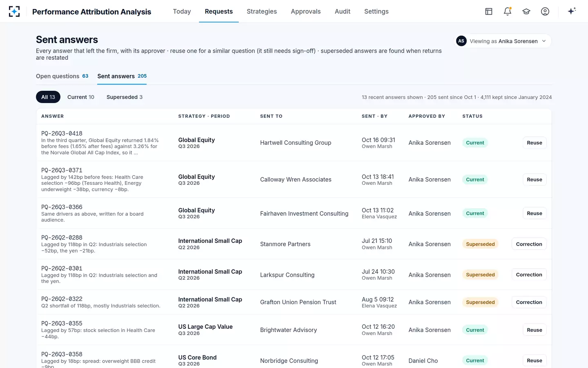Open the notifications bell
Viewport: 588px width, 368px height.
(x=508, y=11)
